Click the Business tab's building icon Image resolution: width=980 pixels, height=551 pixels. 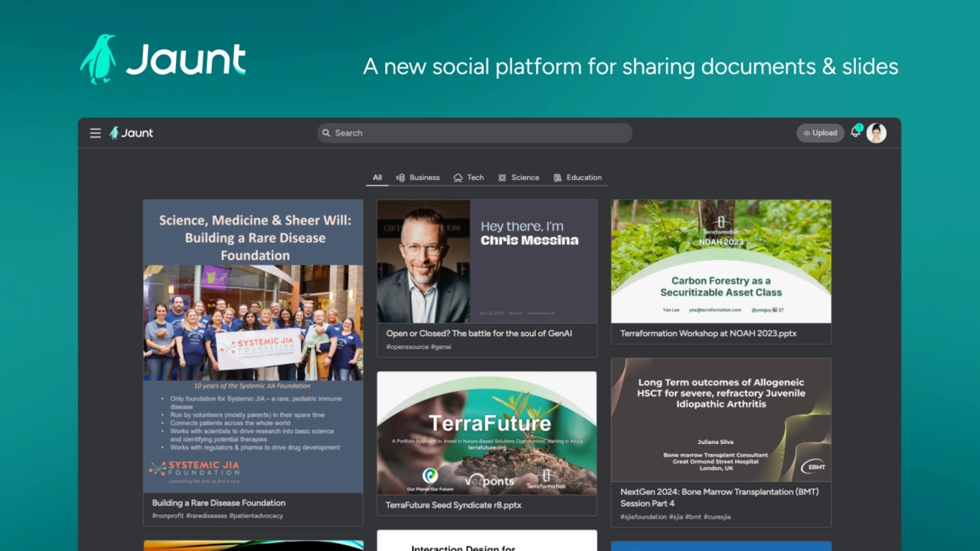pos(400,178)
